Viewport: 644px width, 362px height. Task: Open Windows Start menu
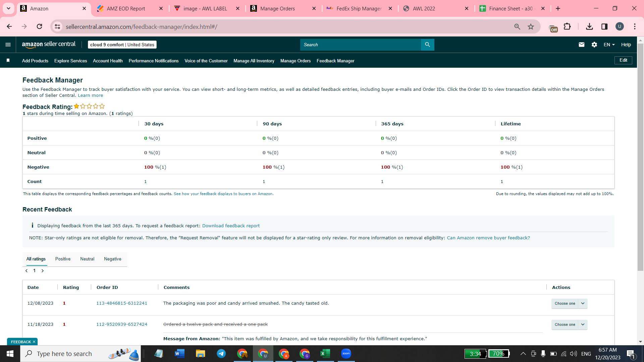(10, 354)
